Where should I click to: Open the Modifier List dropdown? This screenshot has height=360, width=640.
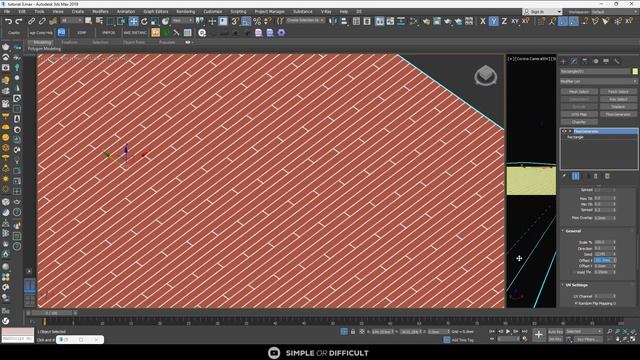[x=598, y=82]
